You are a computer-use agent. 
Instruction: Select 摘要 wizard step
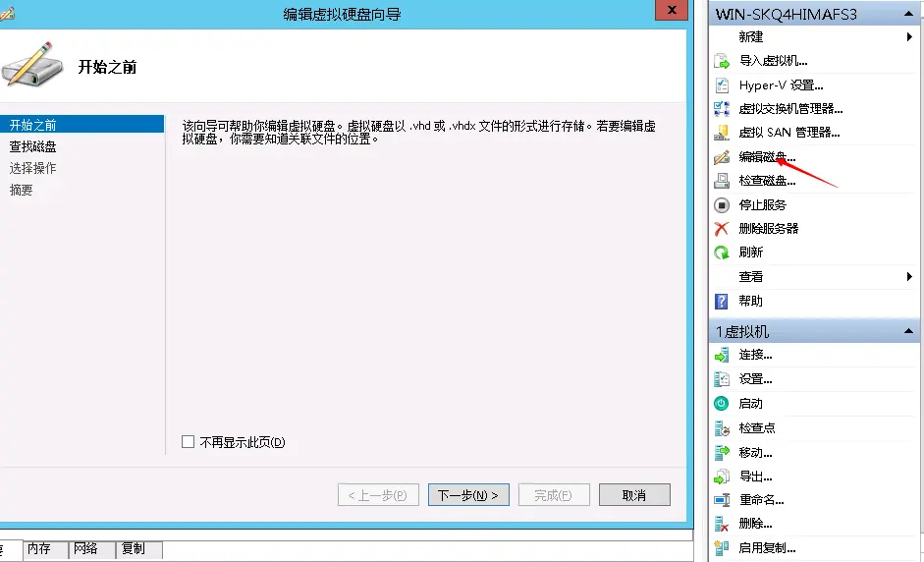tap(22, 190)
